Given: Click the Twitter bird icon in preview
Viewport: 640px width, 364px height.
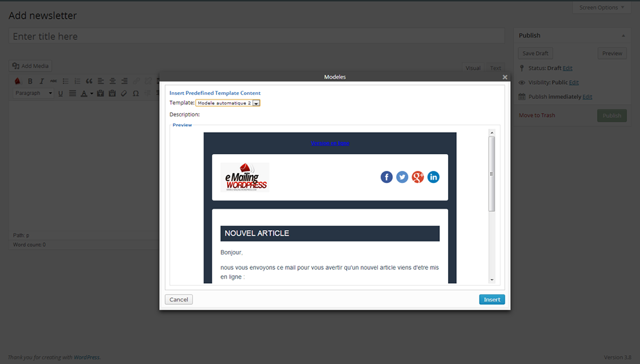Looking at the screenshot, I should click(402, 177).
